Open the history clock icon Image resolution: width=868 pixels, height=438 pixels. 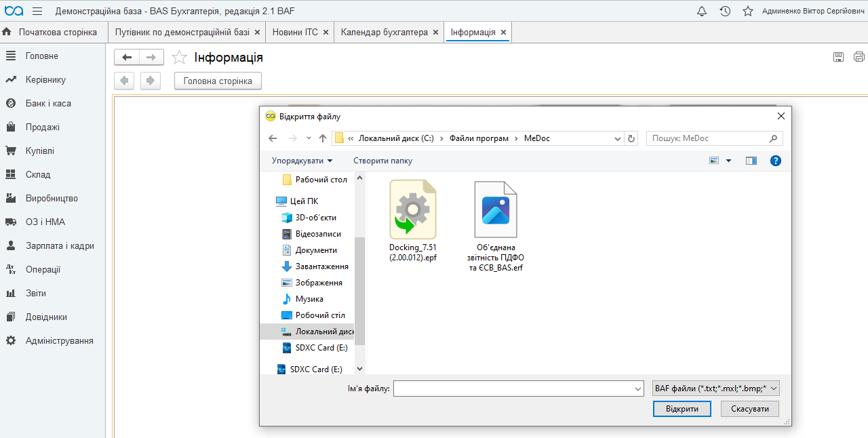coord(725,11)
